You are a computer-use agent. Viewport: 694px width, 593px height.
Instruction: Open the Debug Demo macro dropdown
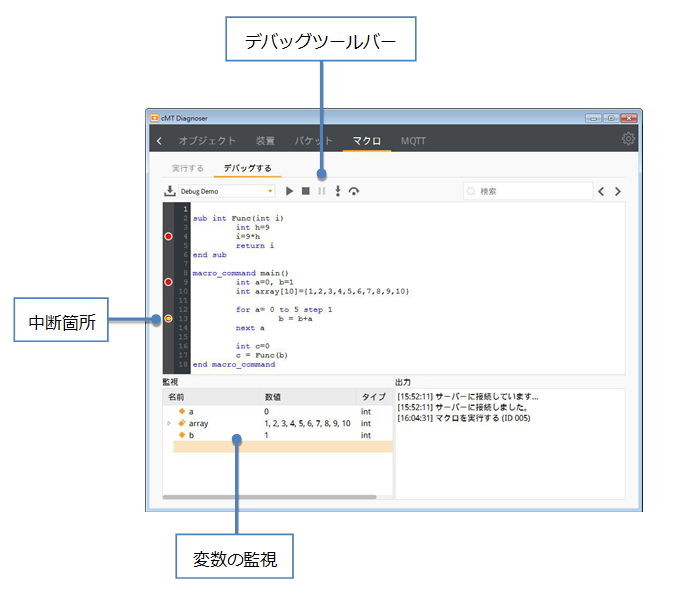(270, 191)
